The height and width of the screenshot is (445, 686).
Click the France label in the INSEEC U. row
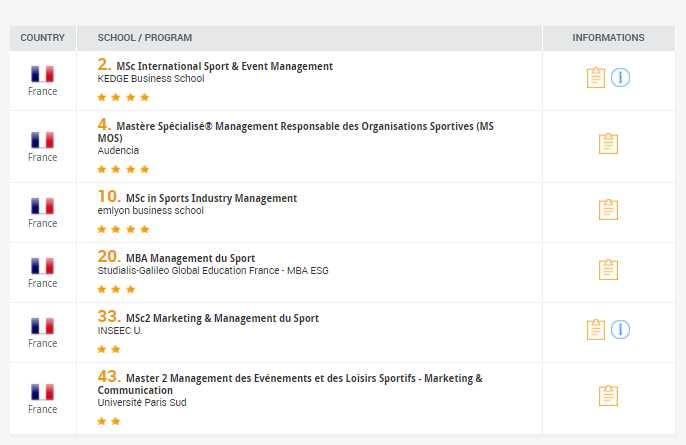(42, 343)
